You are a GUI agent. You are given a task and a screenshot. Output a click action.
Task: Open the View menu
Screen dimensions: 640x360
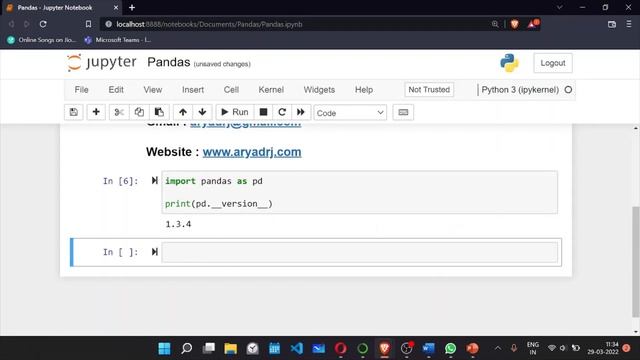(153, 90)
